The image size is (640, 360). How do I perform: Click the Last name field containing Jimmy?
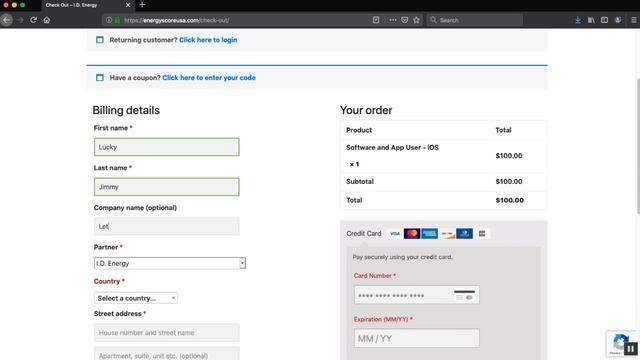tap(167, 187)
